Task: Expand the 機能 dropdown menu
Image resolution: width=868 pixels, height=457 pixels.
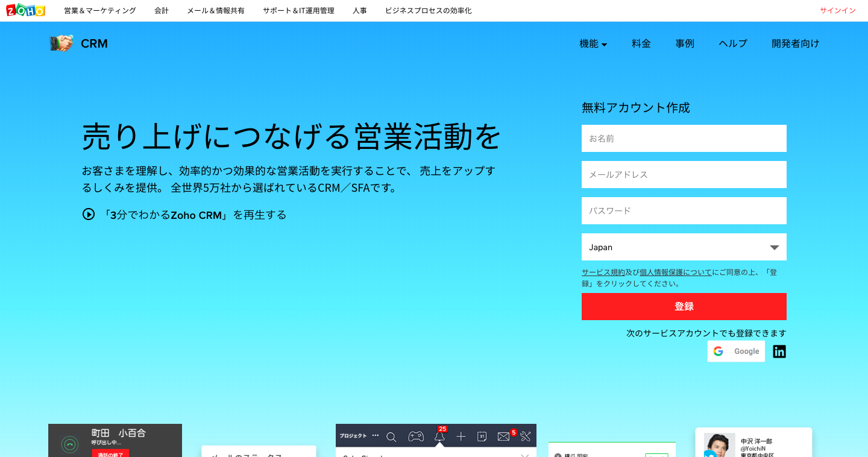Action: point(593,43)
